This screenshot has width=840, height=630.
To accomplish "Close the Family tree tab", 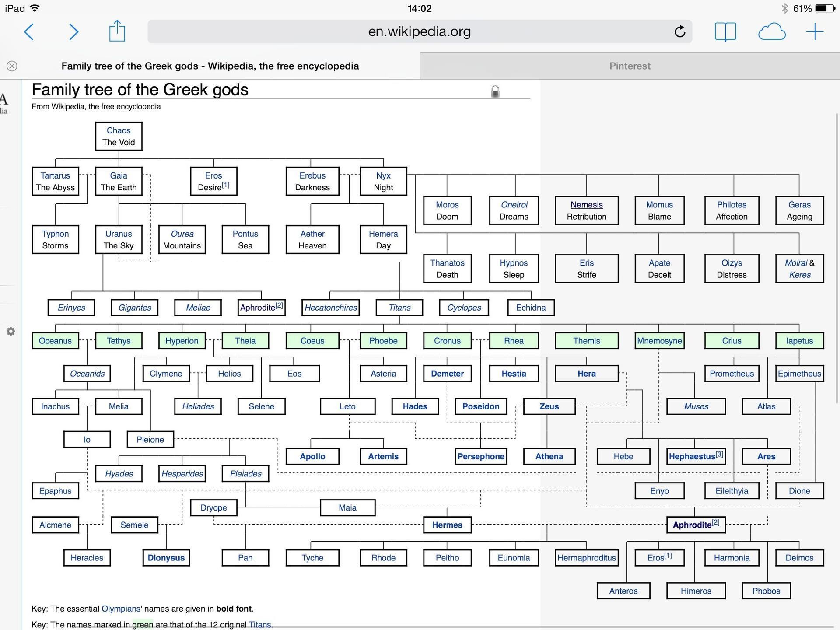I will (12, 66).
